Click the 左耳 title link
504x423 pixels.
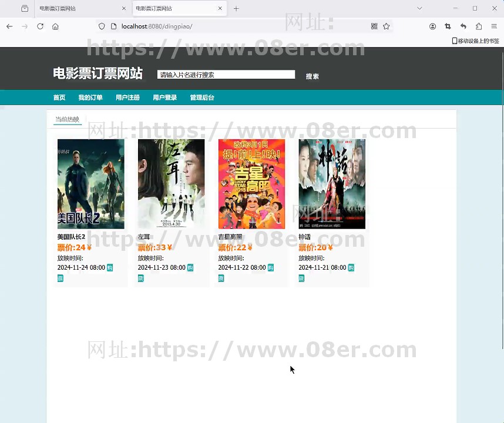144,237
